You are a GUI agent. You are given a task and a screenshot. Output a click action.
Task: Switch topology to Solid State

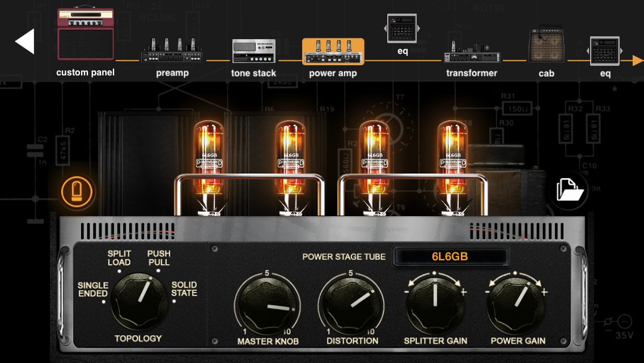coord(184,289)
